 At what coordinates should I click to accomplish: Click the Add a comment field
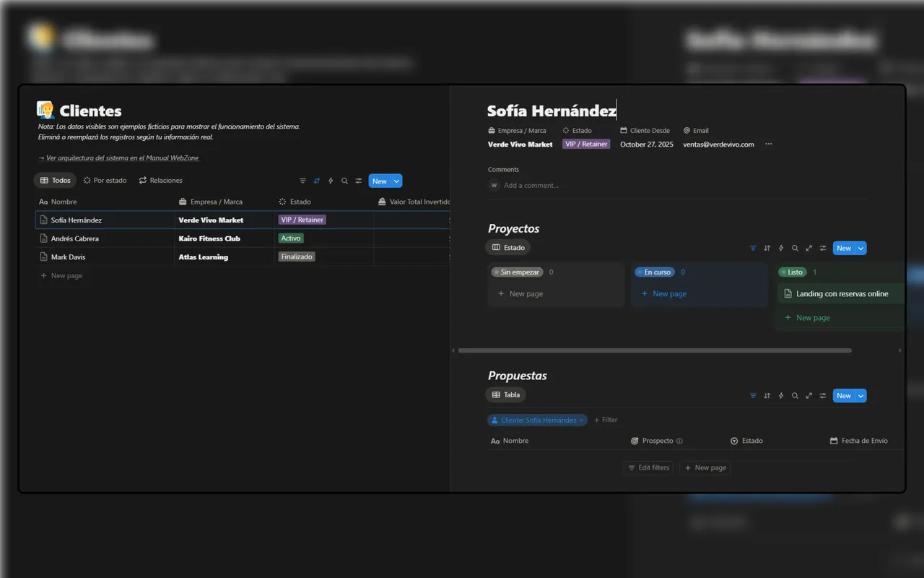click(531, 186)
